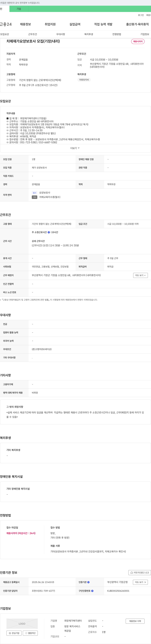Image resolution: width=151 pixels, height=644 pixels.
Task: Jump to the 모집요강 section tab
Action: click(x=5, y=34)
